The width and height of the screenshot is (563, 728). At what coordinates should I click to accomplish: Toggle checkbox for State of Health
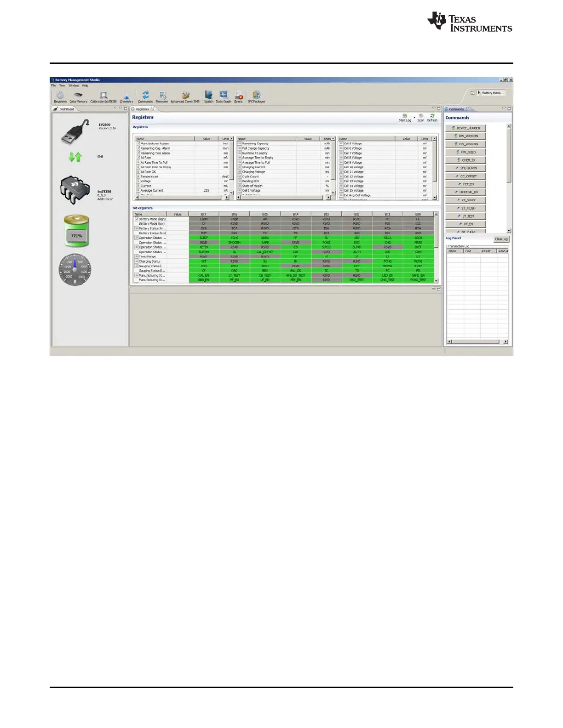tap(240, 186)
